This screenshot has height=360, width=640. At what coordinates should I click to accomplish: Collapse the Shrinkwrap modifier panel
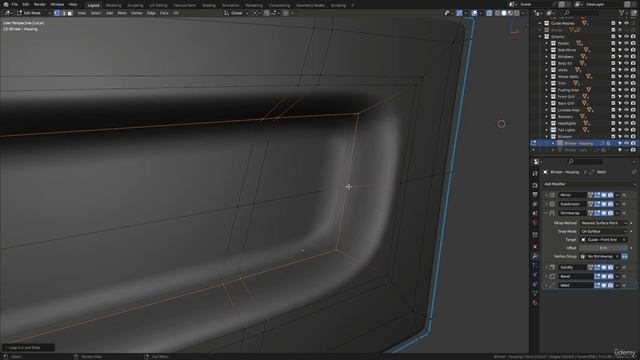[547, 213]
